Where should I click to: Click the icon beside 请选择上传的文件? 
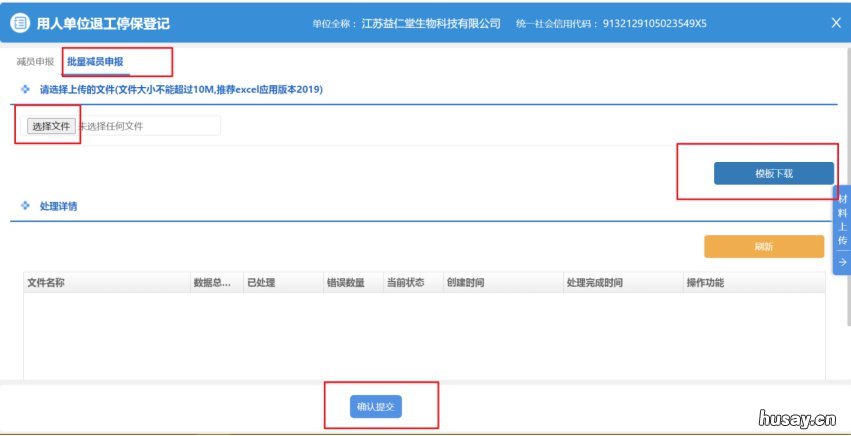click(25, 90)
